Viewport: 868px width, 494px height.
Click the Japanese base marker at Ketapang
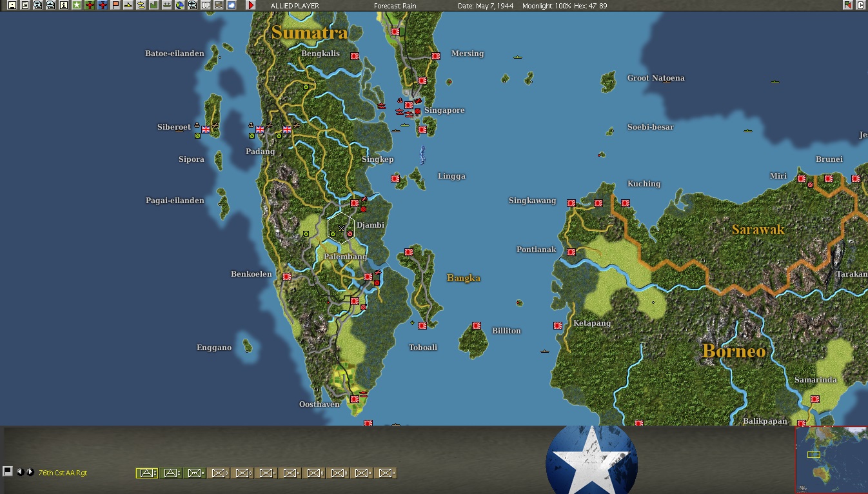click(558, 326)
